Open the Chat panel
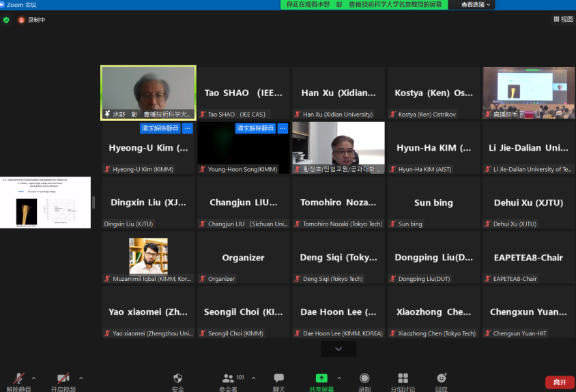Screen dimensions: 576x392 [x=278, y=379]
